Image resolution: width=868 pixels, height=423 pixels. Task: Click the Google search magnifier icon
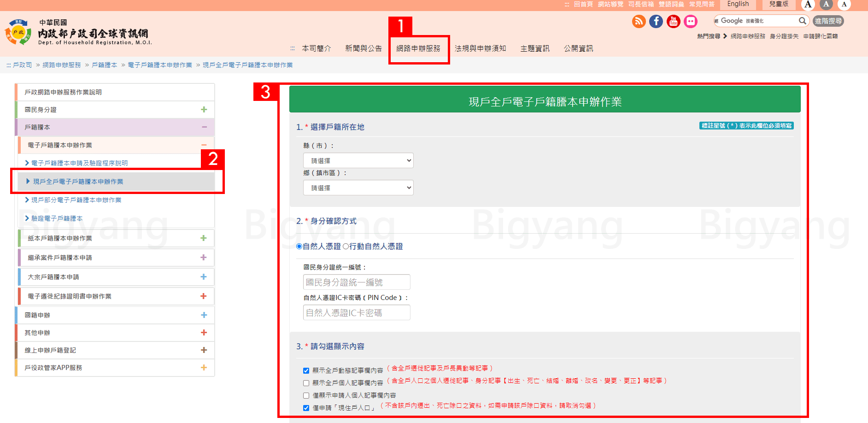802,21
